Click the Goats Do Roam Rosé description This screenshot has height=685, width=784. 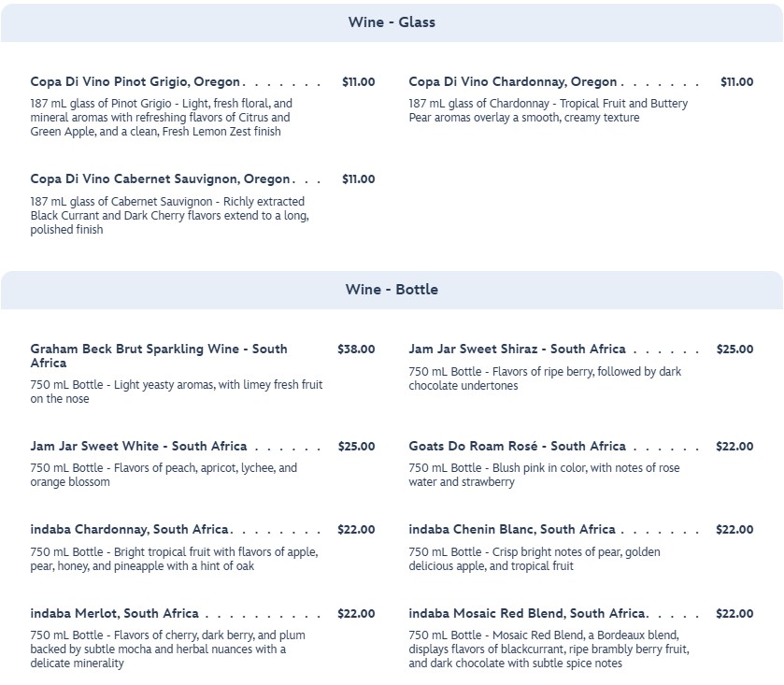click(545, 476)
